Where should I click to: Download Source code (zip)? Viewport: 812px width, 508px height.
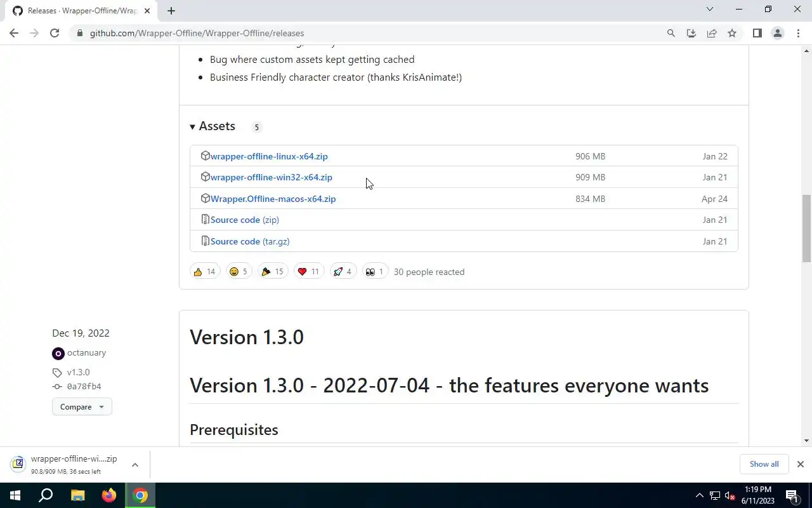pyautogui.click(x=245, y=220)
